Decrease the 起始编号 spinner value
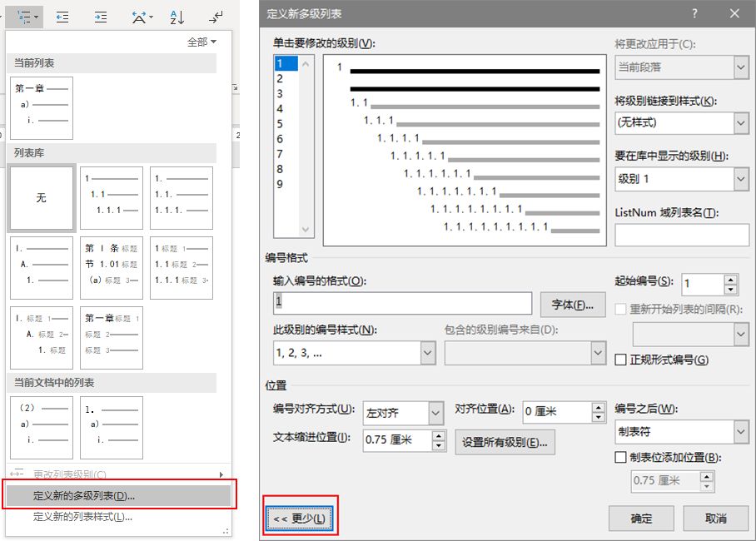Viewport: 756px width, 541px height. [x=731, y=290]
